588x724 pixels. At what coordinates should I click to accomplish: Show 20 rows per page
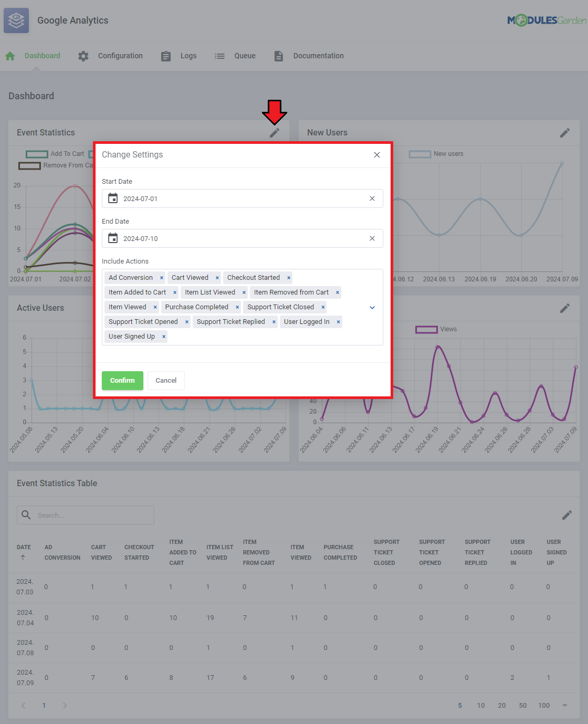[502, 706]
